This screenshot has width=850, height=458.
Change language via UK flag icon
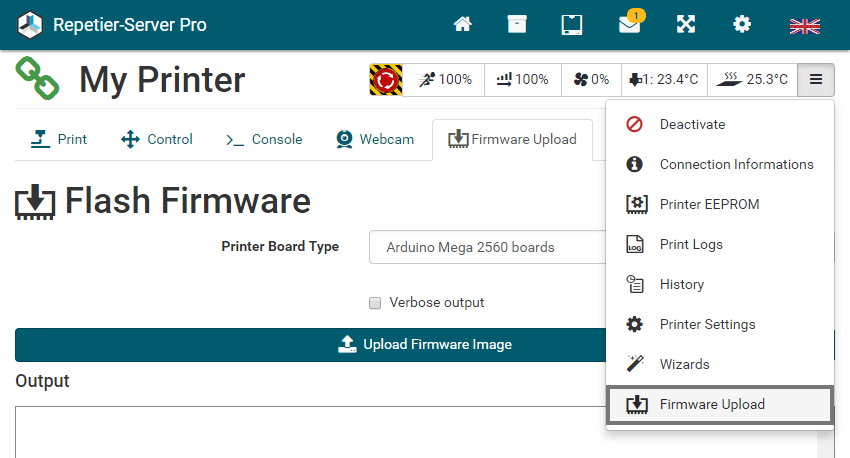[804, 26]
